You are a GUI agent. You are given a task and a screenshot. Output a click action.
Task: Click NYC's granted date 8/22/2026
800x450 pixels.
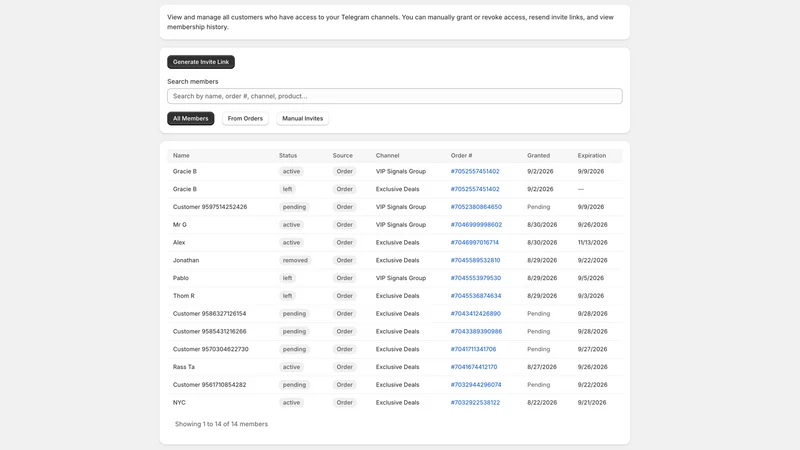click(x=542, y=403)
